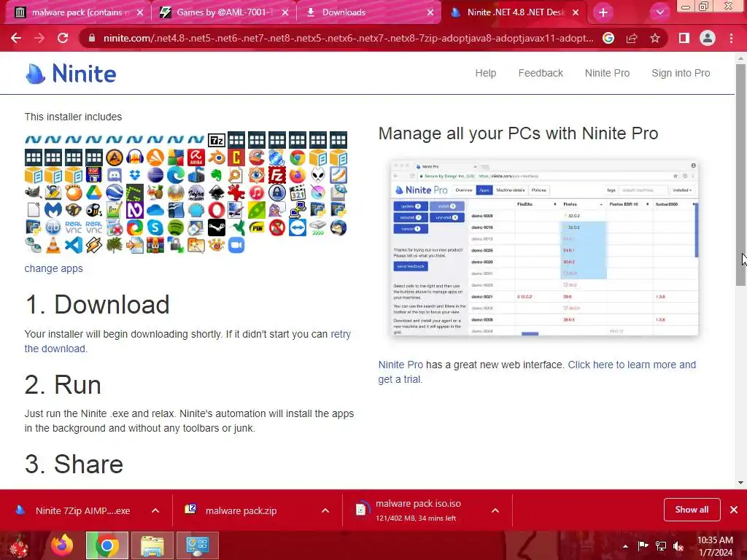Close the downloads bar
The width and height of the screenshot is (747, 560).
coord(734,510)
